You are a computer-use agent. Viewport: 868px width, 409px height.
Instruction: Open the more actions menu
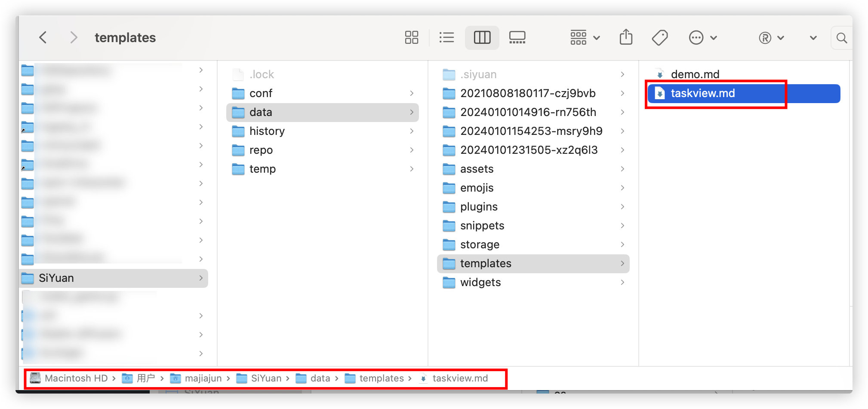[x=703, y=38]
